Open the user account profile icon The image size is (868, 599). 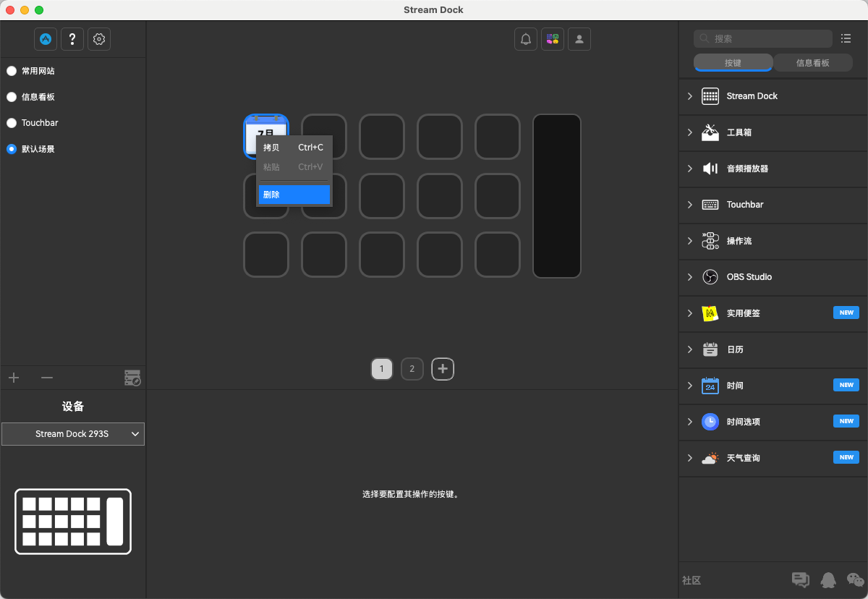(579, 39)
